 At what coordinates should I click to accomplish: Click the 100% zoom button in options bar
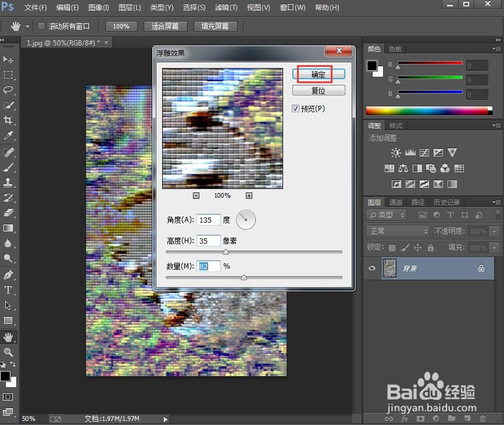tap(121, 26)
